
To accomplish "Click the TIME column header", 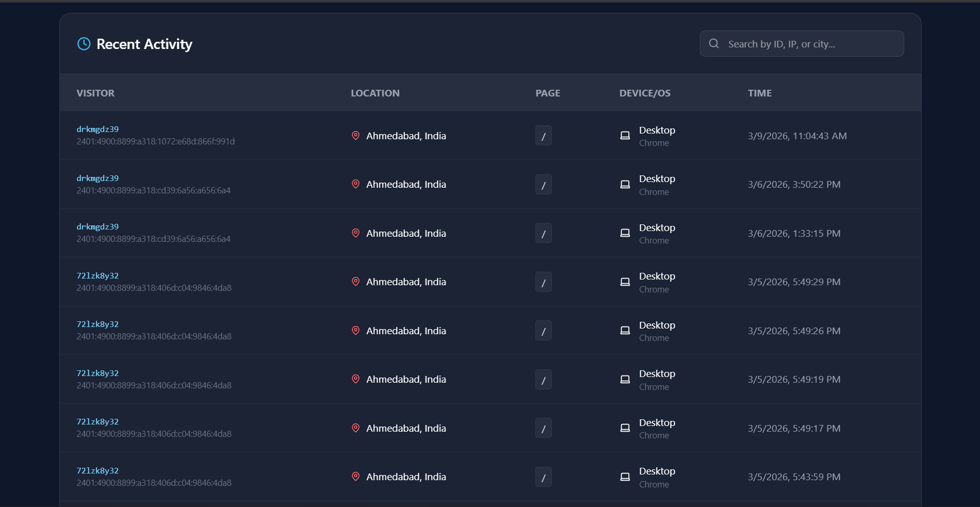I will coord(759,93).
